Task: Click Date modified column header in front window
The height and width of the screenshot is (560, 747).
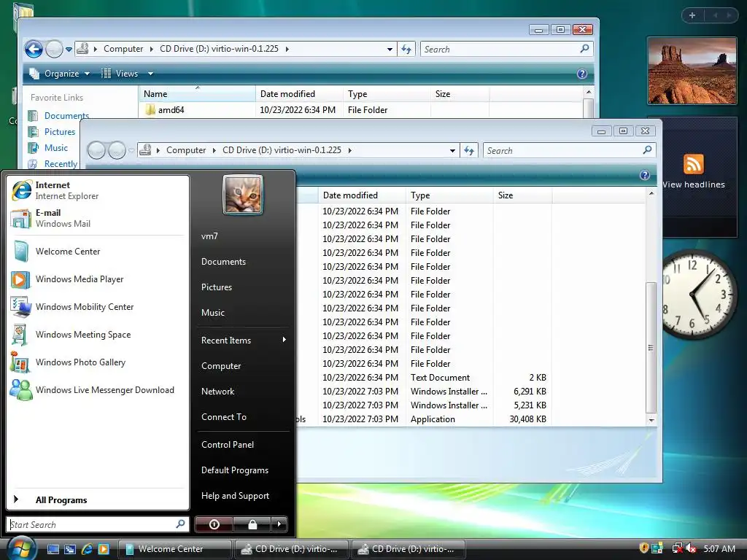Action: click(362, 195)
